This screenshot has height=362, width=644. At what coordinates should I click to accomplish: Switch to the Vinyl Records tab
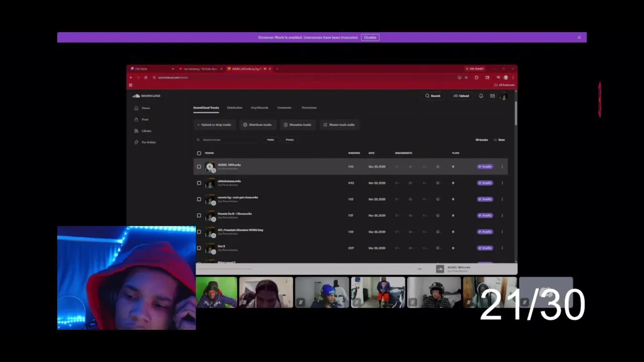260,108
